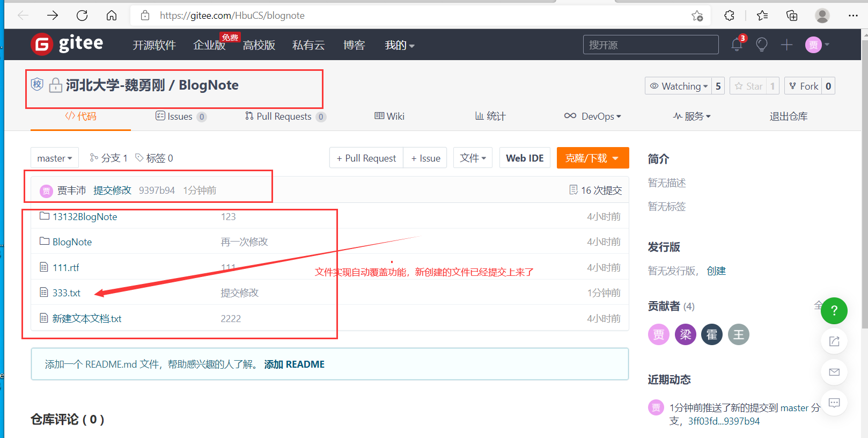This screenshot has height=438, width=868.
Task: Click the 添加 README link
Action: coord(295,364)
